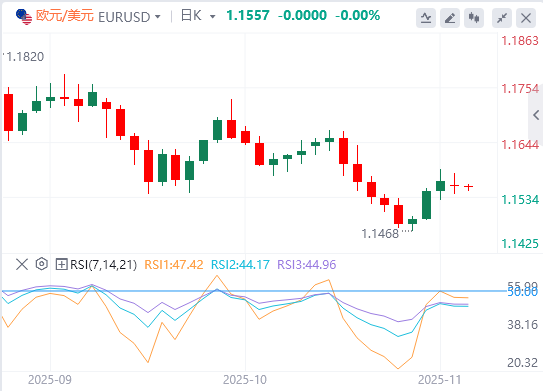Toggle the RSI1 orange line legend
Screen dimensions: 543x391
pyautogui.click(x=173, y=265)
